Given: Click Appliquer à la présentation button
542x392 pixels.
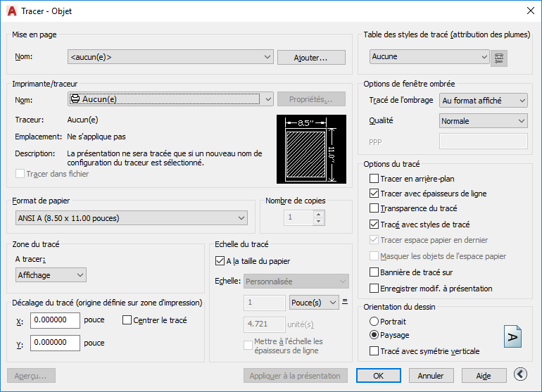Looking at the screenshot, I should 295,376.
